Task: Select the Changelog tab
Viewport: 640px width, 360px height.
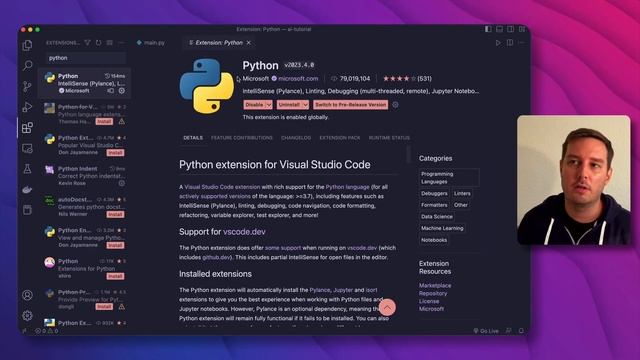Action: tap(296, 138)
